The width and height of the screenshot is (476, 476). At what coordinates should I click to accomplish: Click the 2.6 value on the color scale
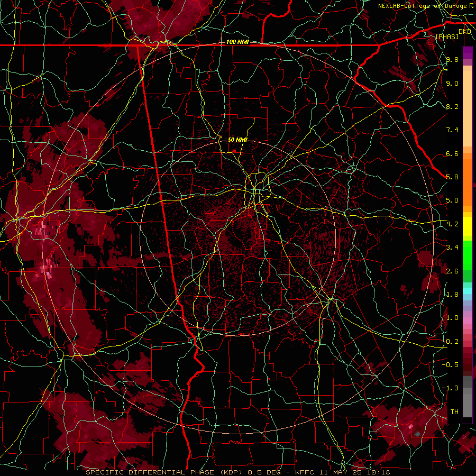(x=452, y=271)
